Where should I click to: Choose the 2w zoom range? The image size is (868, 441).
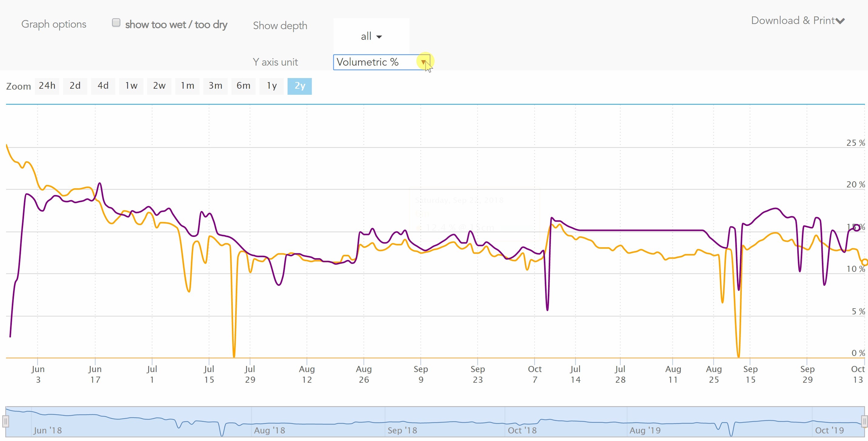159,86
